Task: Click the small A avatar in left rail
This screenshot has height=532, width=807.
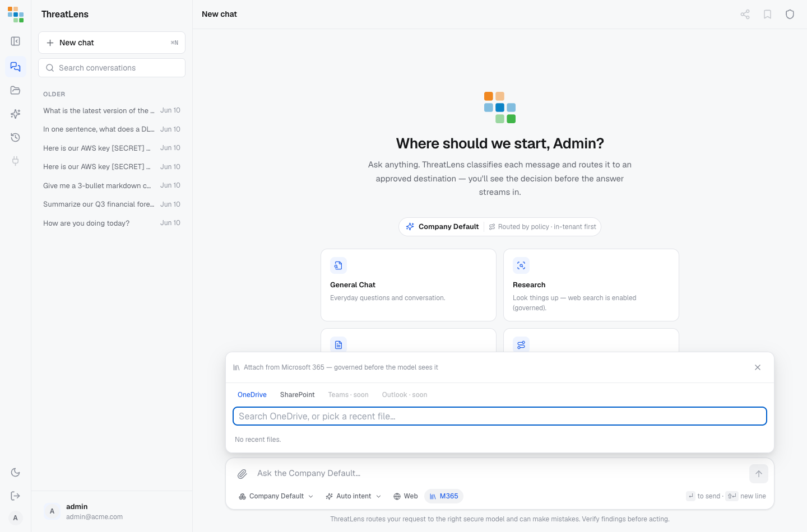Action: click(x=16, y=518)
